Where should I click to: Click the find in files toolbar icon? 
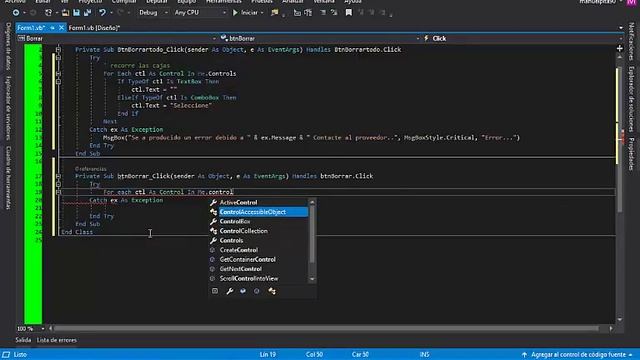pos(275,13)
